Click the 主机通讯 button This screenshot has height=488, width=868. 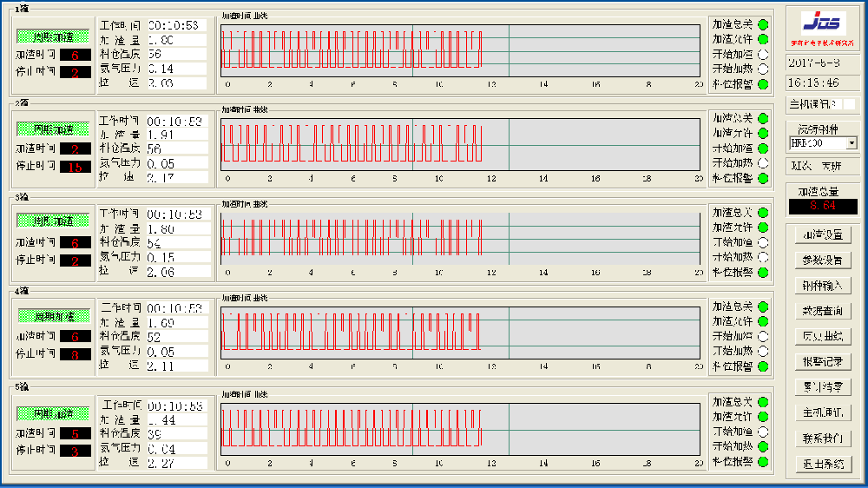click(823, 412)
